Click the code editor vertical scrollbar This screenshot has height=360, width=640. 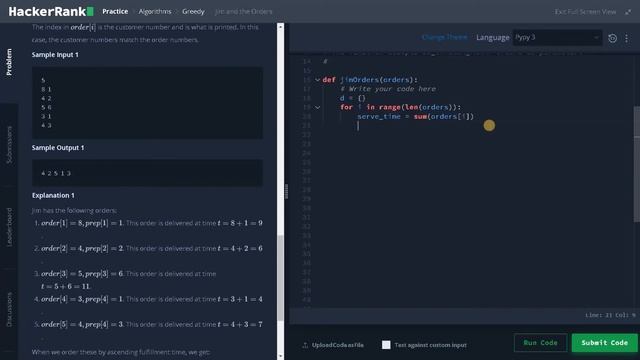point(637,164)
